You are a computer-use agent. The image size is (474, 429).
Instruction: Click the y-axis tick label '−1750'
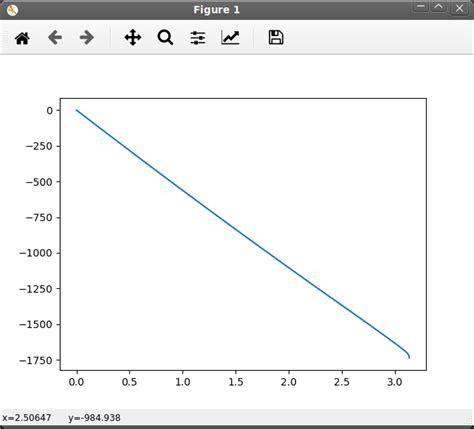36,361
